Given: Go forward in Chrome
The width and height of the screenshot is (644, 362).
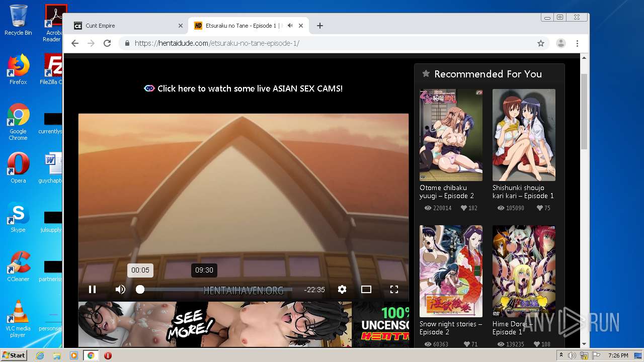Looking at the screenshot, I should (91, 43).
